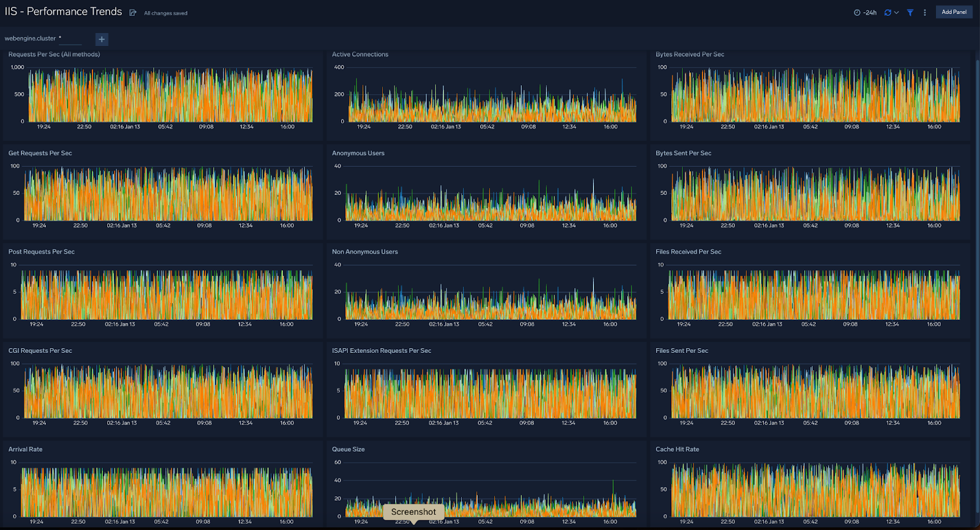Select the Files Received Per Sec panel title
Screen dimensions: 980x530
point(688,252)
